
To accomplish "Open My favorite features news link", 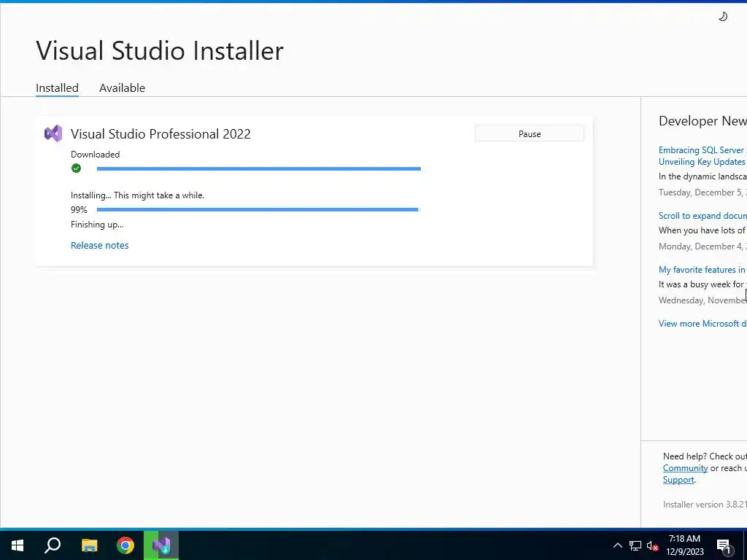I will (x=703, y=270).
